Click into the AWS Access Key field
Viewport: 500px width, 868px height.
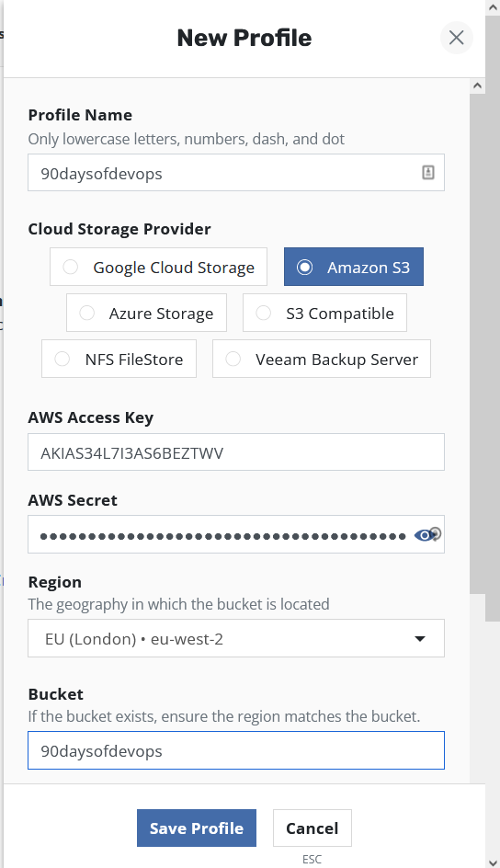click(236, 452)
